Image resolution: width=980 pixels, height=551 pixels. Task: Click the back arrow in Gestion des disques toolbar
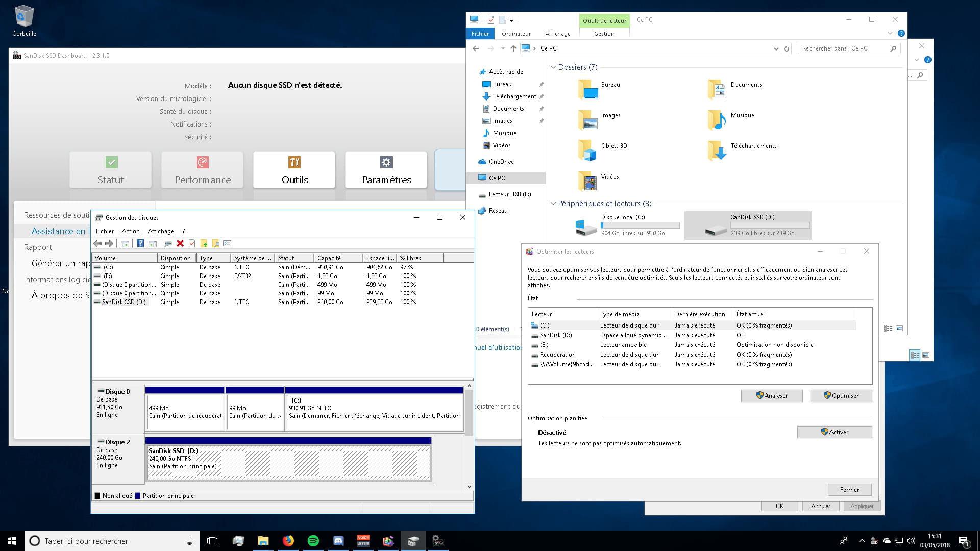[97, 244]
